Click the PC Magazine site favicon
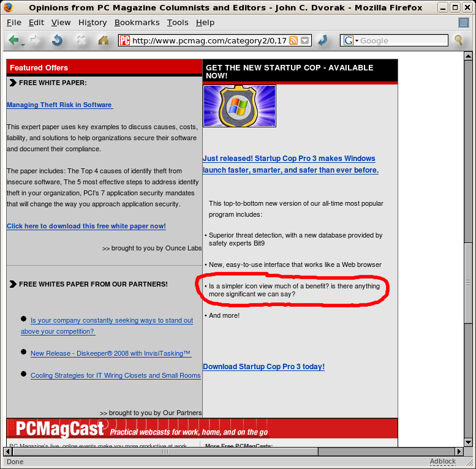This screenshot has height=469, width=476. [125, 41]
